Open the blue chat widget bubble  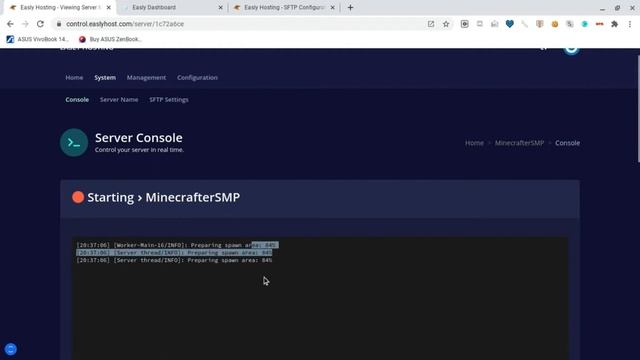[x=11, y=349]
